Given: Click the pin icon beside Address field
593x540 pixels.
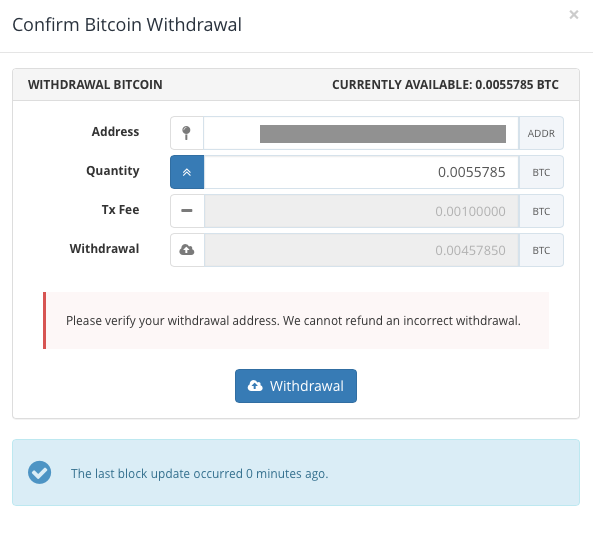Looking at the screenshot, I should click(x=186, y=133).
